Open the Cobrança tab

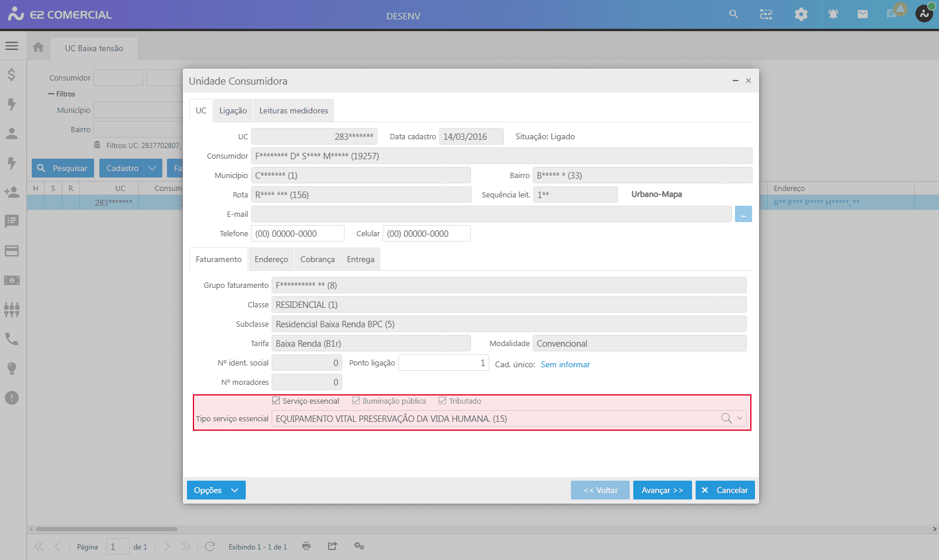tap(317, 259)
